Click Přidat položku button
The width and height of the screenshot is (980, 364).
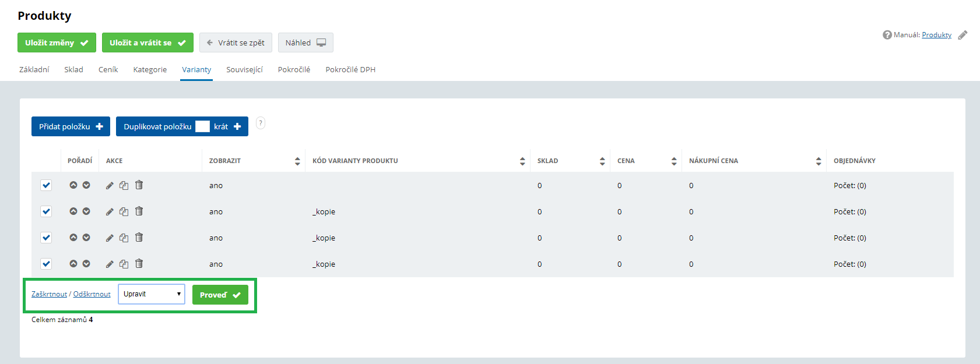71,126
